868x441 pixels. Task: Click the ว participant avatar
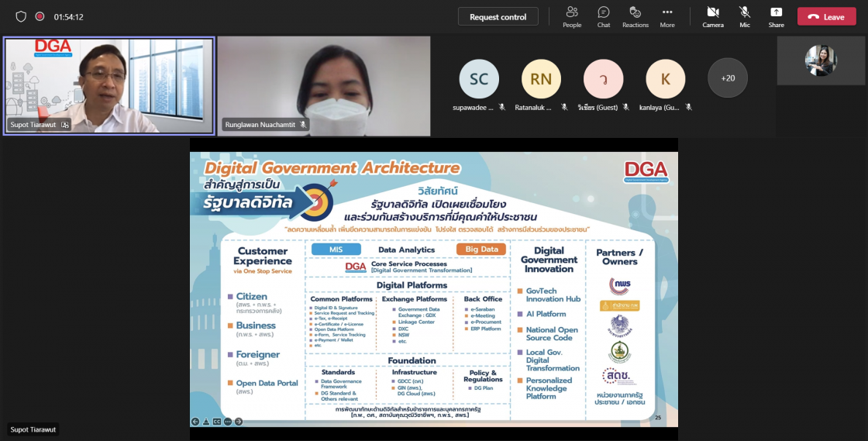tap(604, 78)
